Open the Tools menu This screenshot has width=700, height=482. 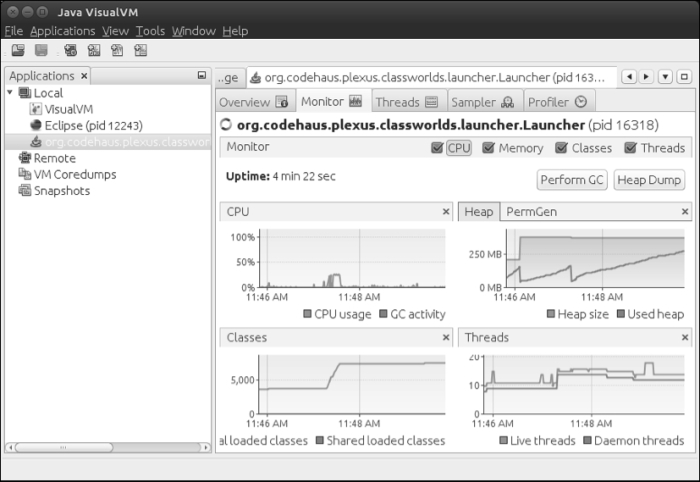point(150,31)
